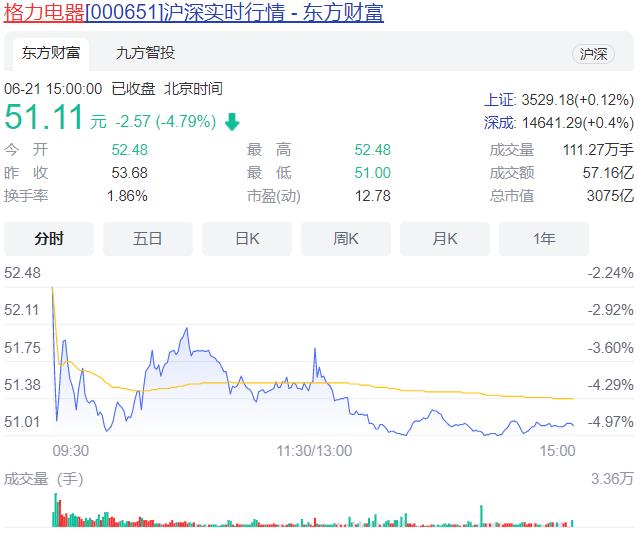Open the 格力电器 title link
Screen dimensions: 642x535
pyautogui.click(x=194, y=11)
